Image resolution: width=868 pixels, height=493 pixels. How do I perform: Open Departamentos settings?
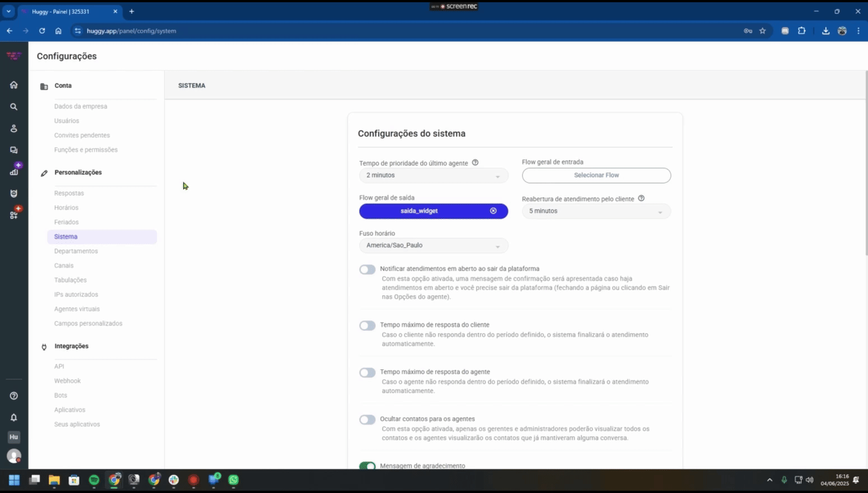coord(76,251)
